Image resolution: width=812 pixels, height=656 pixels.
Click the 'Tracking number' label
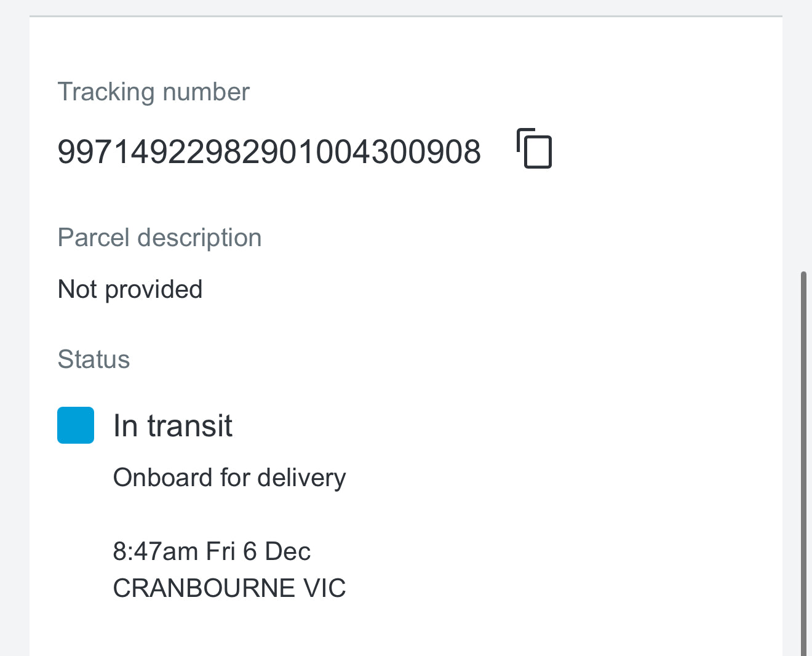153,92
